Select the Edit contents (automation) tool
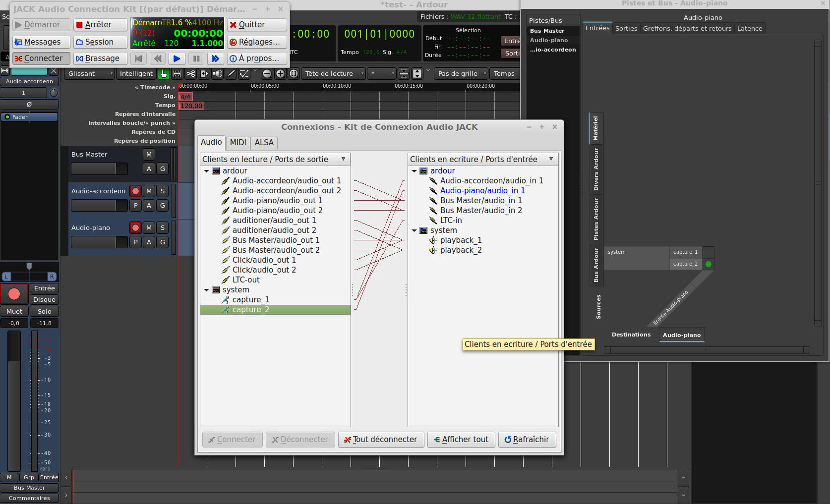This screenshot has height=504, width=830. point(244,74)
